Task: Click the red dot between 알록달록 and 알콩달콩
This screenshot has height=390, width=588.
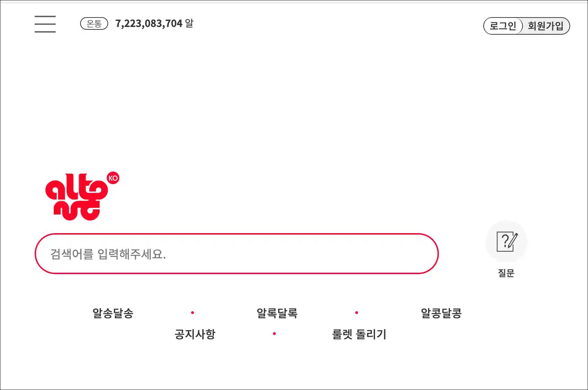Action: (x=357, y=313)
